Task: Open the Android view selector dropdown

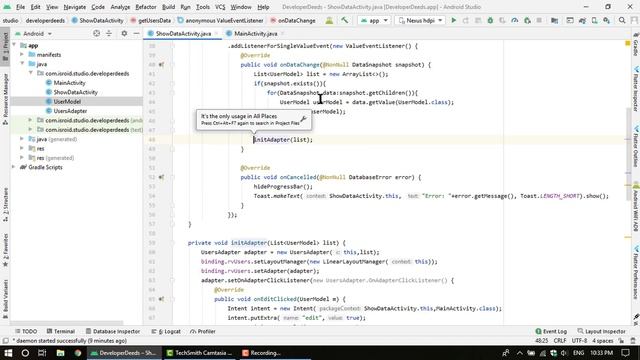Action: click(33, 33)
